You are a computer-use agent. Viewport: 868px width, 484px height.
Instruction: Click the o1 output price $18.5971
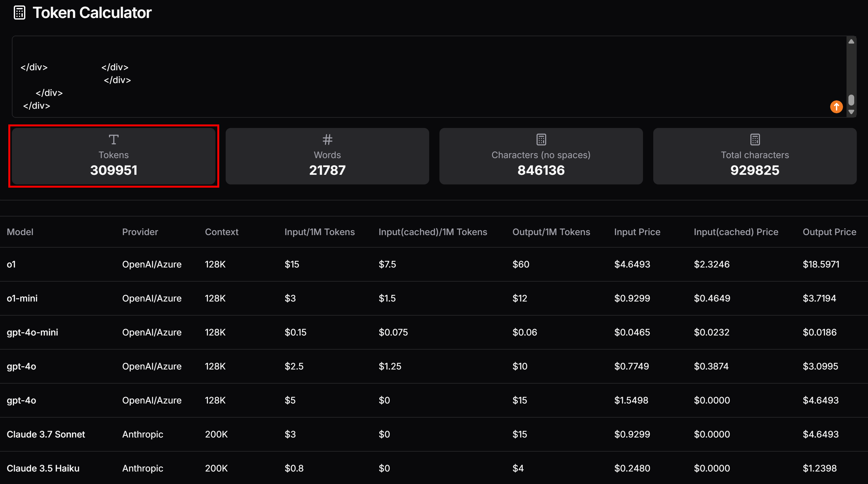tap(821, 264)
